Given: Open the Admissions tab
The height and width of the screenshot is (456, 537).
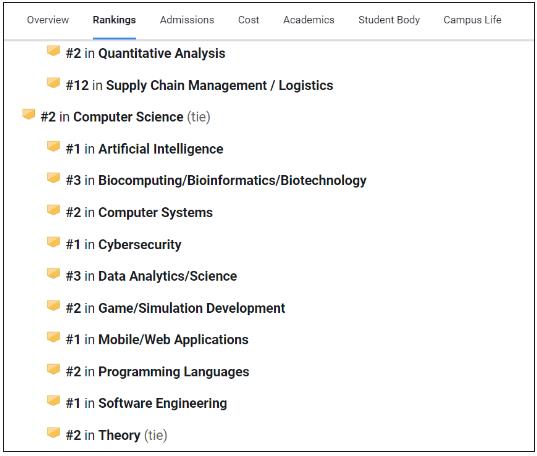Looking at the screenshot, I should pyautogui.click(x=187, y=20).
